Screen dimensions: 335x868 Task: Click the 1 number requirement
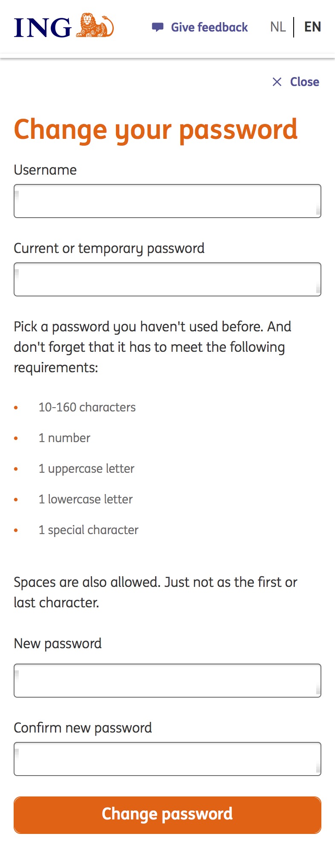pos(64,438)
